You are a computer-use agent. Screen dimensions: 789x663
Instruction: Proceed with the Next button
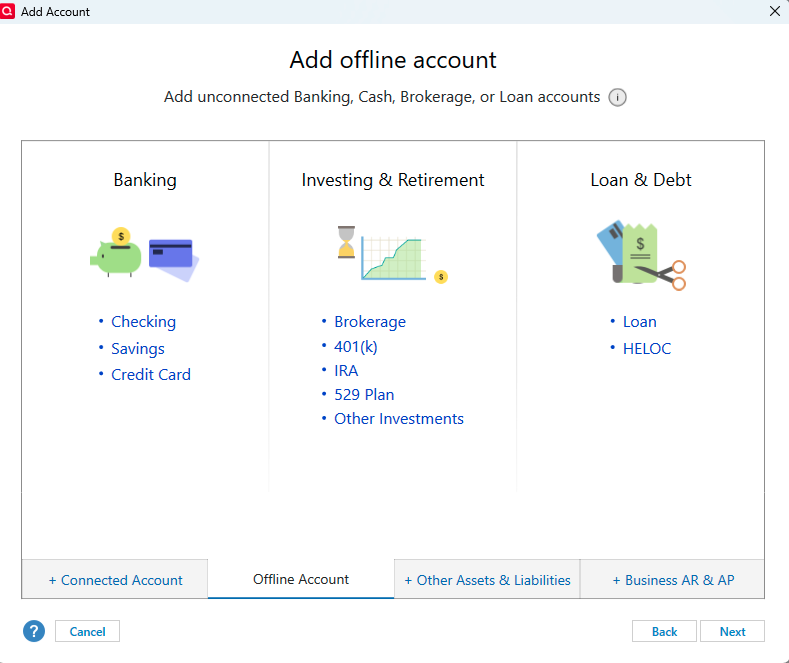732,631
